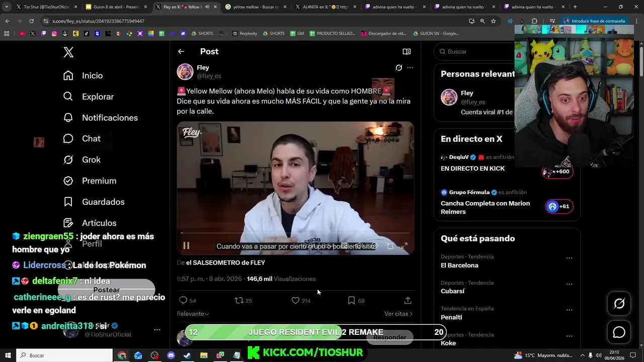
Task: Open Discord from the taskbar
Action: tap(171, 355)
